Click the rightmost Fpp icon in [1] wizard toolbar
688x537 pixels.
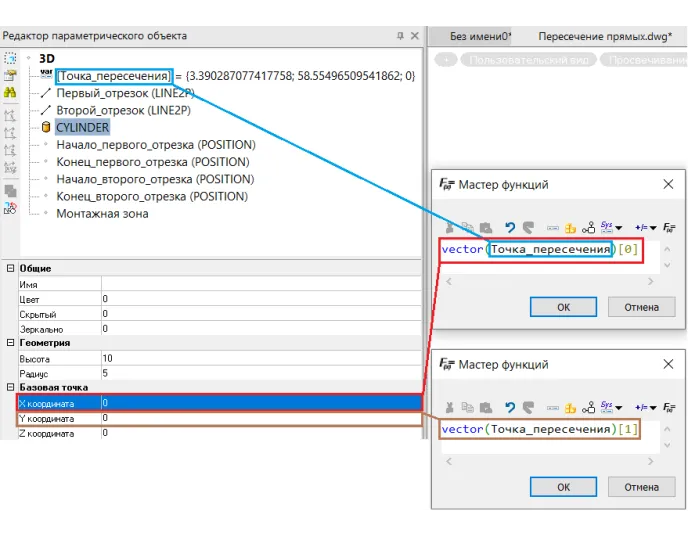(x=669, y=408)
